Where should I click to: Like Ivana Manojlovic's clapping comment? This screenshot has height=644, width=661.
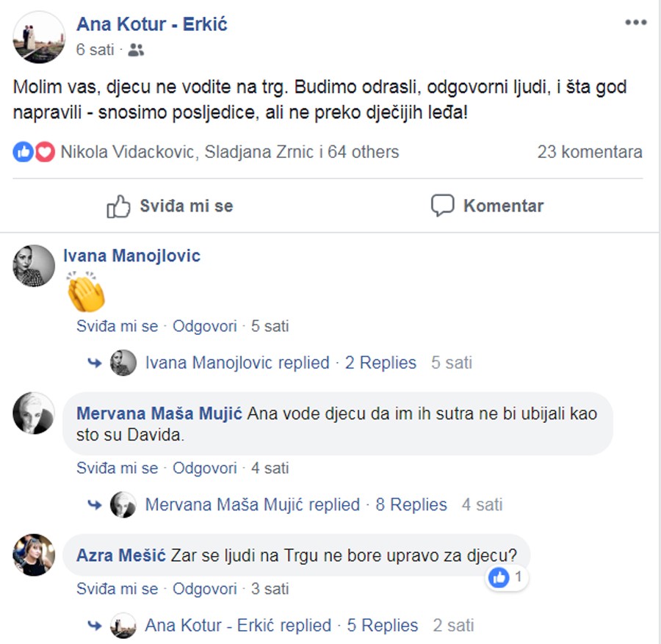(x=117, y=326)
